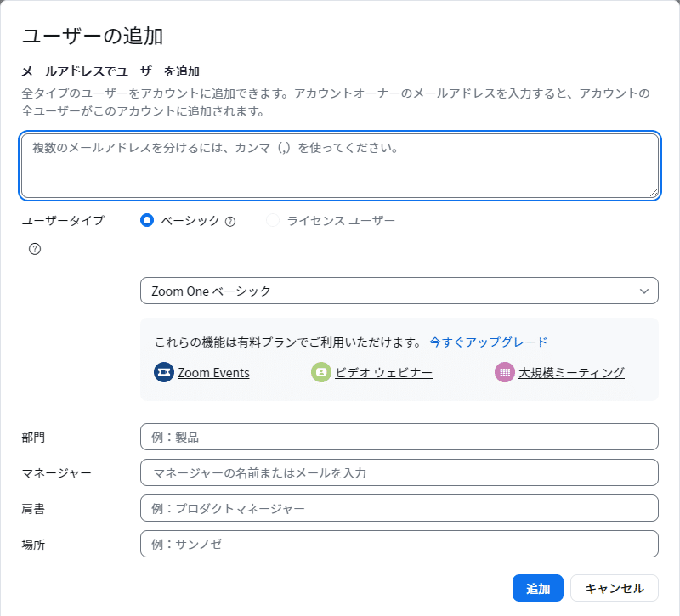Click the dropdown chevron arrow

pos(643,291)
